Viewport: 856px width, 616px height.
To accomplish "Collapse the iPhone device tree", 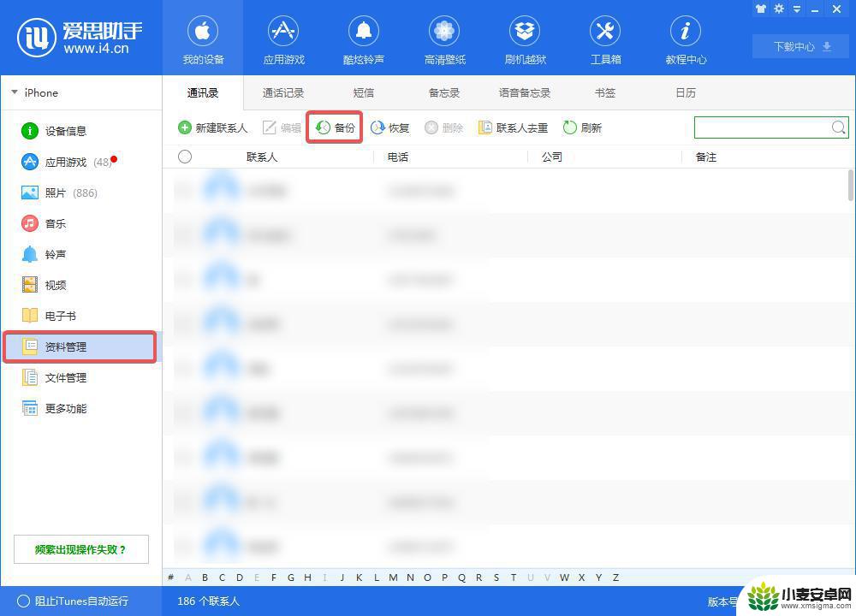I will 15,92.
